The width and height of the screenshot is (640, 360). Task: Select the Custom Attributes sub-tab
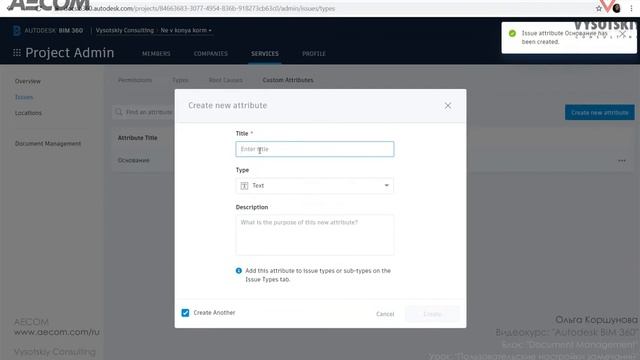pos(288,80)
